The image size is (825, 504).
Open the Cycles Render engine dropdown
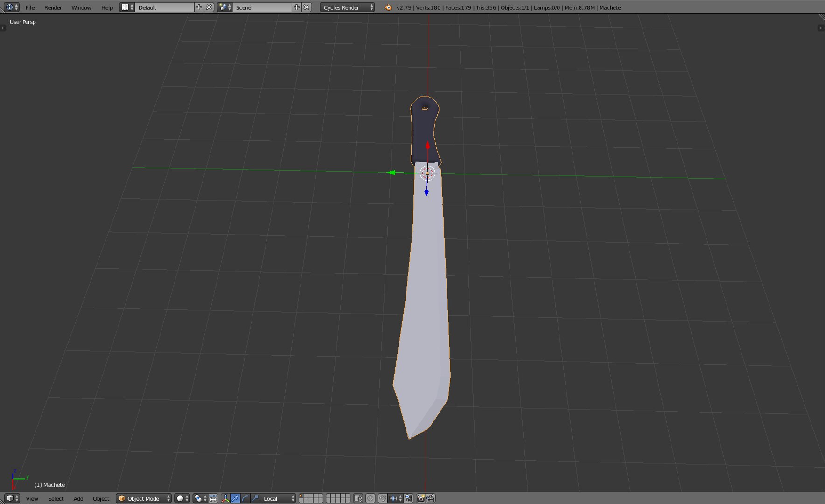347,7
